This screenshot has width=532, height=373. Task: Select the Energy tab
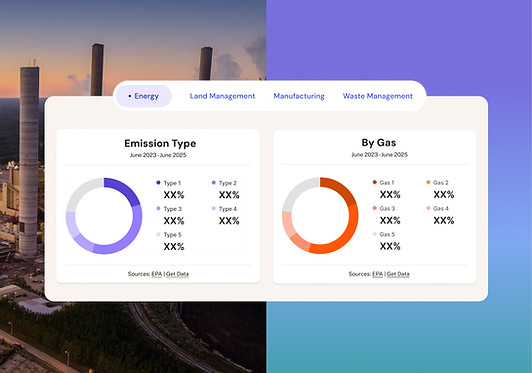click(x=144, y=96)
